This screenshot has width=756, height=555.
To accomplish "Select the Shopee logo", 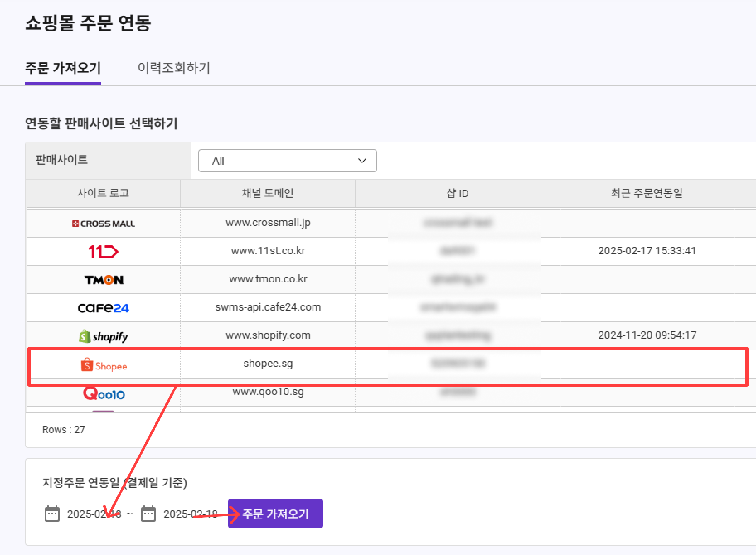I will (x=104, y=365).
